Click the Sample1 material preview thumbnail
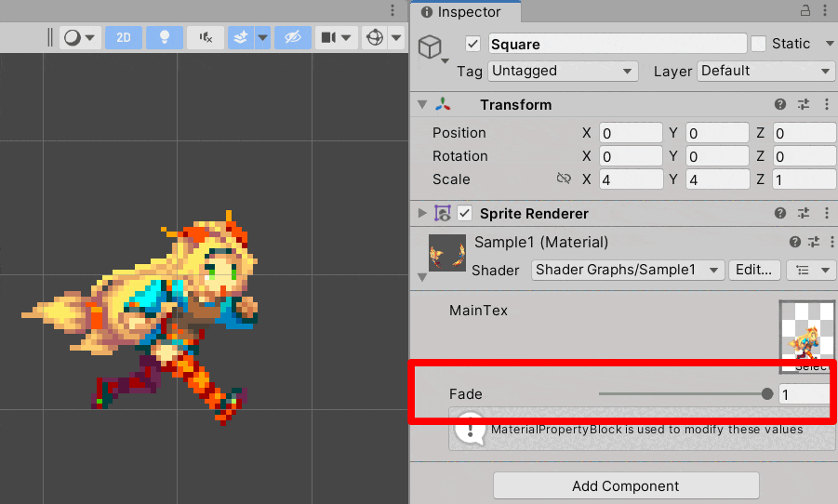This screenshot has width=838, height=504. (x=447, y=253)
